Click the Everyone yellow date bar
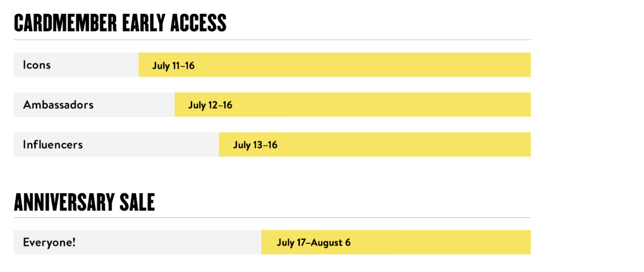644x272 pixels. point(396,242)
